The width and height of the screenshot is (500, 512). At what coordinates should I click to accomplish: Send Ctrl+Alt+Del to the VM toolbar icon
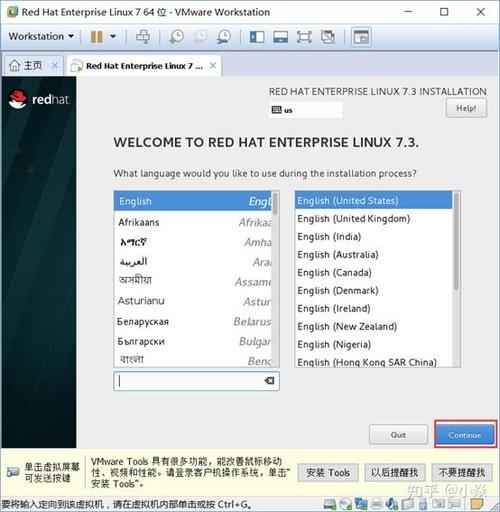point(143,36)
